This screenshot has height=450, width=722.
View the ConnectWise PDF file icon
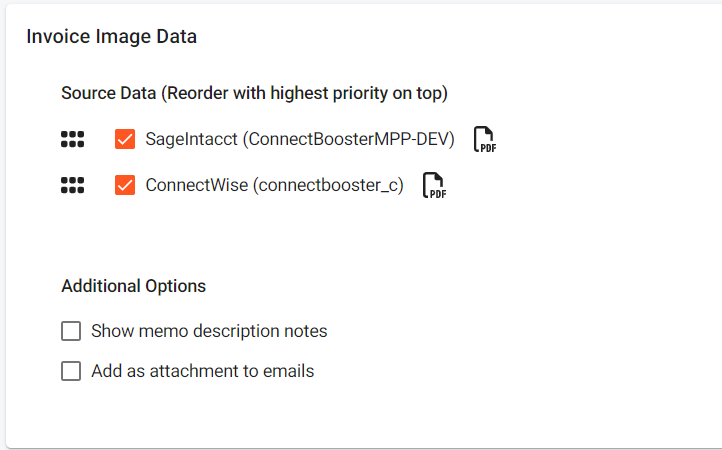pos(434,185)
